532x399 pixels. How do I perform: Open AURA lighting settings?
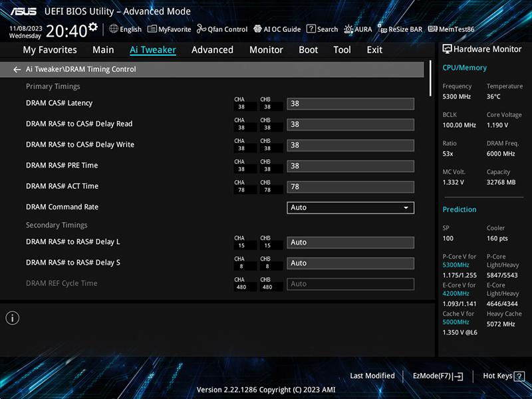(358, 29)
